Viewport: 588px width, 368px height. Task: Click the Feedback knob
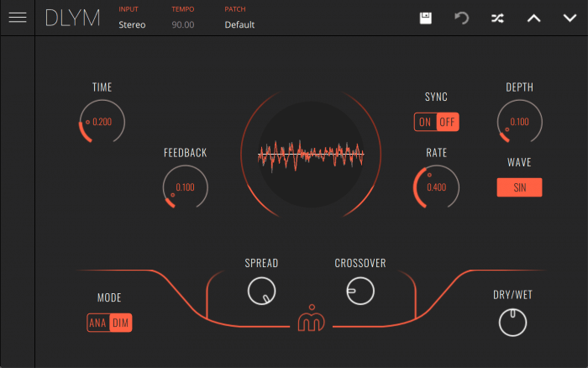pyautogui.click(x=186, y=187)
